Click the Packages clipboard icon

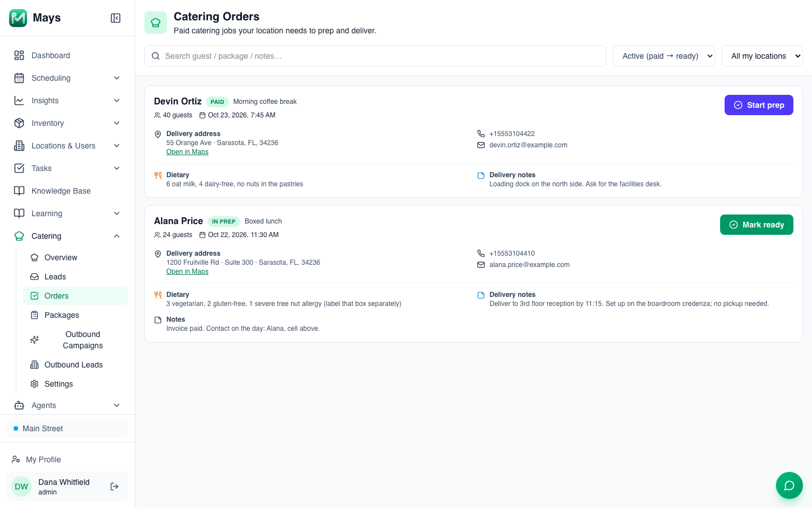point(34,315)
